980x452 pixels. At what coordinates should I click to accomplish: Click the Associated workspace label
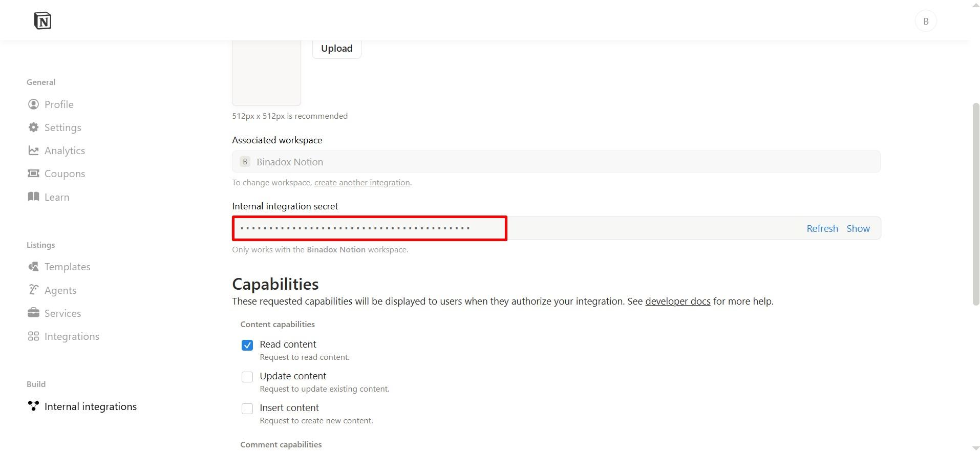[277, 140]
